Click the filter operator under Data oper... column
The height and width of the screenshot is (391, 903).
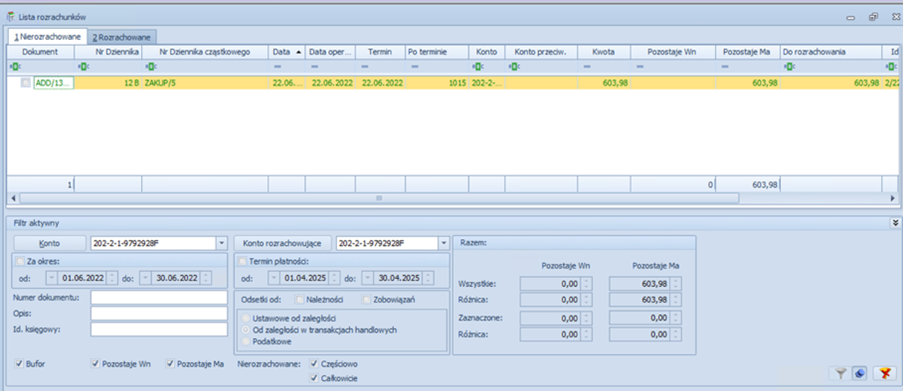pyautogui.click(x=313, y=67)
